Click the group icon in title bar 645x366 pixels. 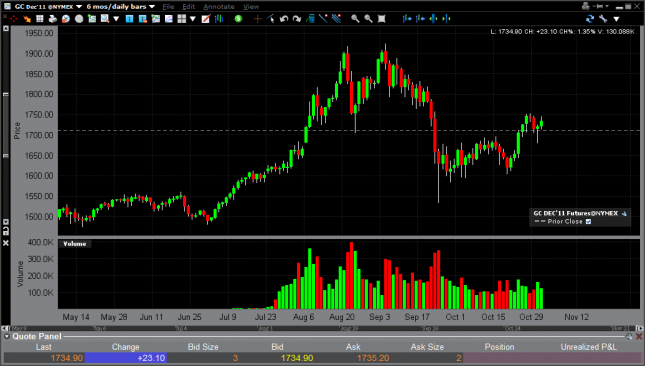pos(585,6)
